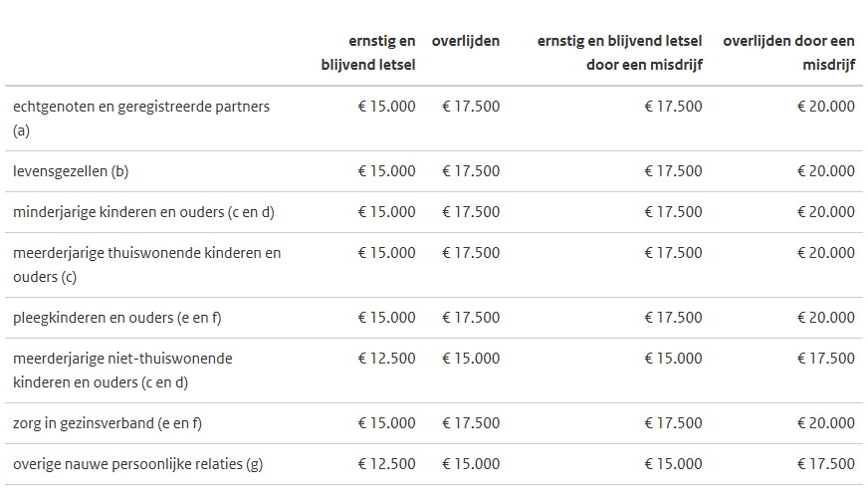Image resolution: width=868 pixels, height=501 pixels.
Task: Select € 17.500 misdrijf overlijden for overige relaties
Action: pyautogui.click(x=826, y=464)
